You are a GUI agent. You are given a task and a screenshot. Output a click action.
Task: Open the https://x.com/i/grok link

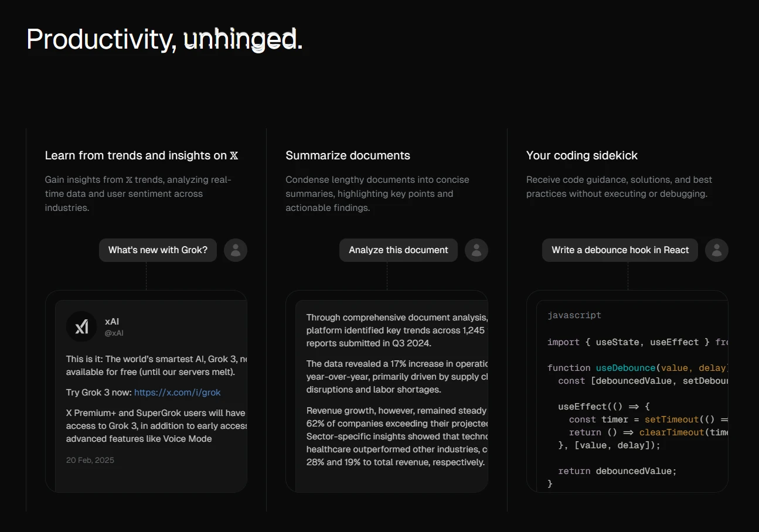coord(178,393)
